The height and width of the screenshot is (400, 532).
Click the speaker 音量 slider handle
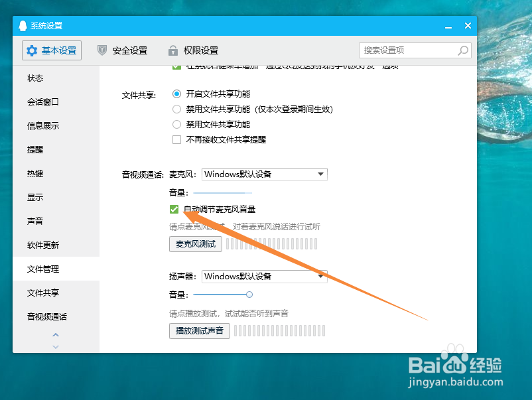249,295
